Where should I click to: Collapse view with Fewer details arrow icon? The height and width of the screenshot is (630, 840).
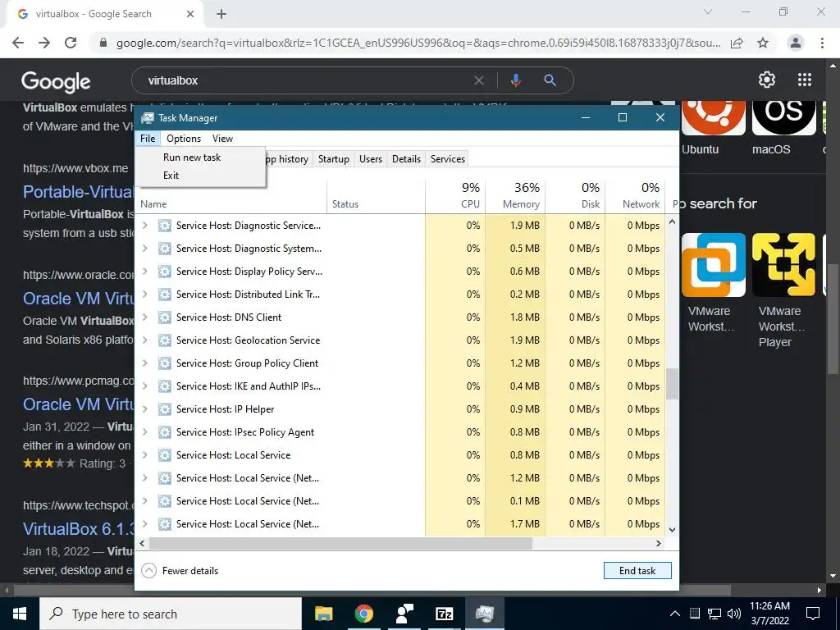[x=148, y=571]
